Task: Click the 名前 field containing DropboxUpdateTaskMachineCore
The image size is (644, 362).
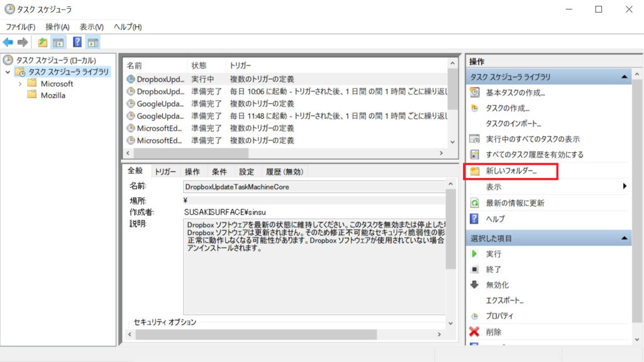Action: (314, 187)
